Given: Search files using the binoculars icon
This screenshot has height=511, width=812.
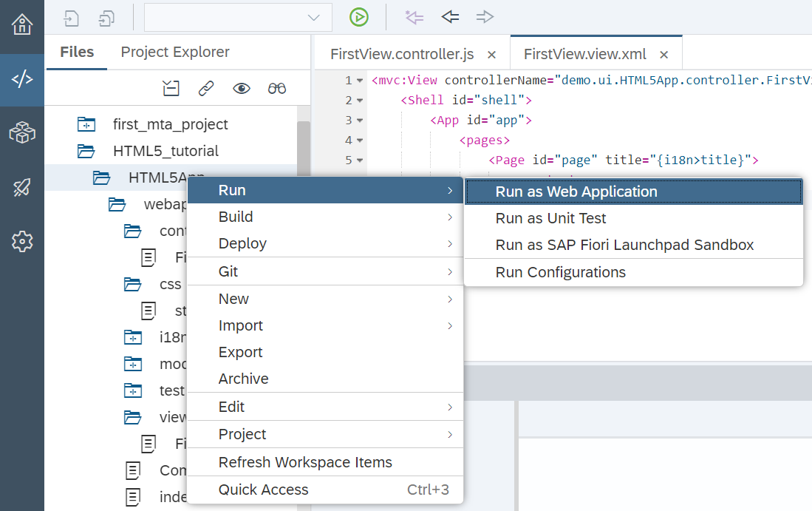Looking at the screenshot, I should [277, 87].
